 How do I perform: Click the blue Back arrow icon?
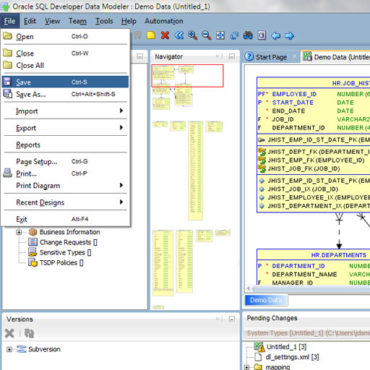coord(276,35)
